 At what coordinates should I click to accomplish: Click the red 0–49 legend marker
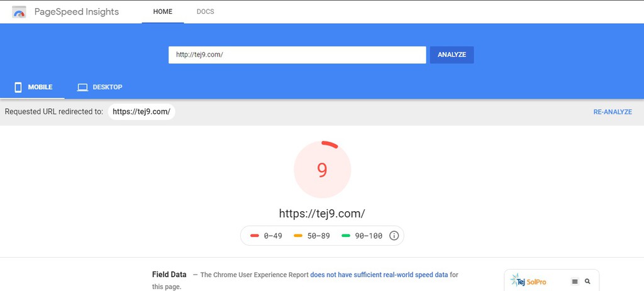255,236
